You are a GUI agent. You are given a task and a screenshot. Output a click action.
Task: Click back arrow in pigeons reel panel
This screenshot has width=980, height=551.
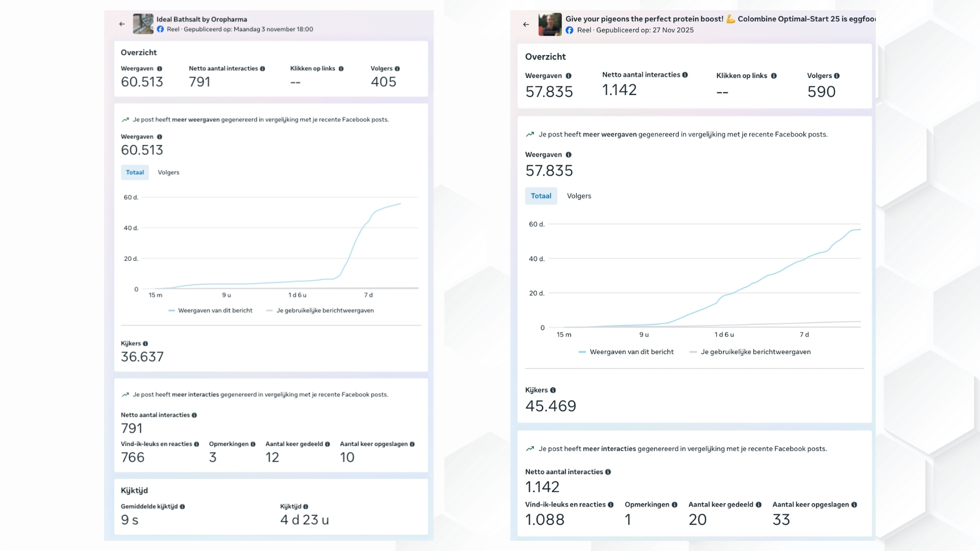pyautogui.click(x=526, y=24)
